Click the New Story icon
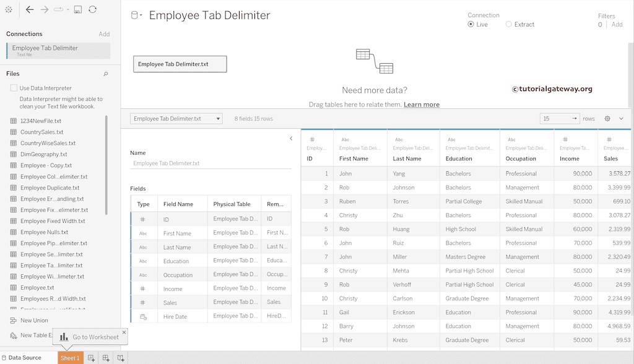This screenshot has height=364, width=634. pos(120,358)
